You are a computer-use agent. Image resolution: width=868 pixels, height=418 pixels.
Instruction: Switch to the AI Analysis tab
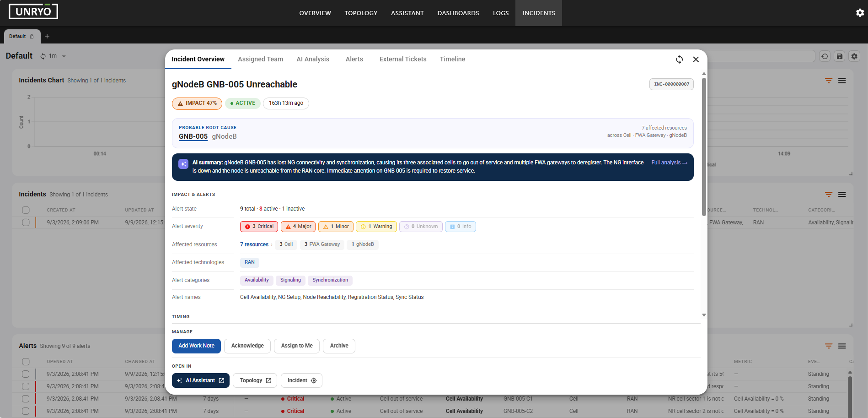[x=313, y=59]
